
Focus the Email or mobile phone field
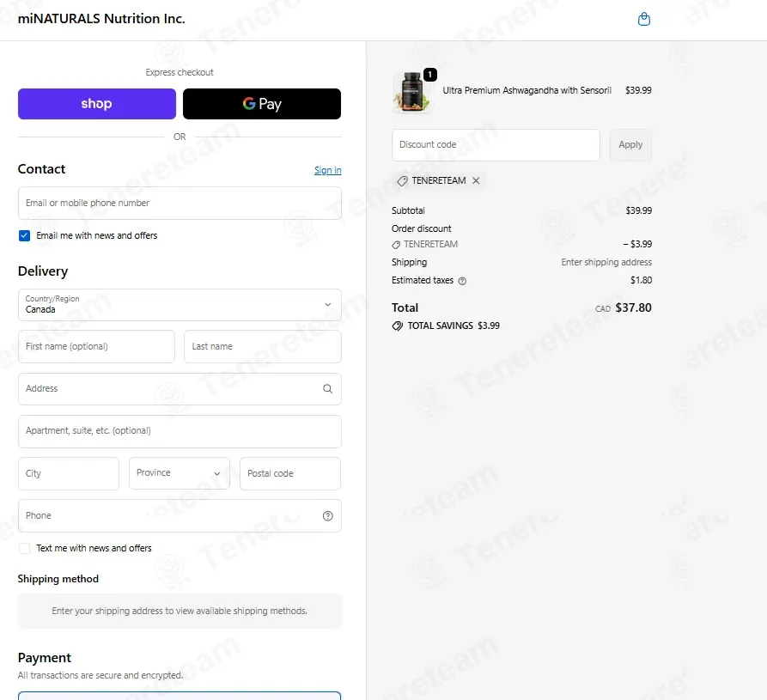180,203
